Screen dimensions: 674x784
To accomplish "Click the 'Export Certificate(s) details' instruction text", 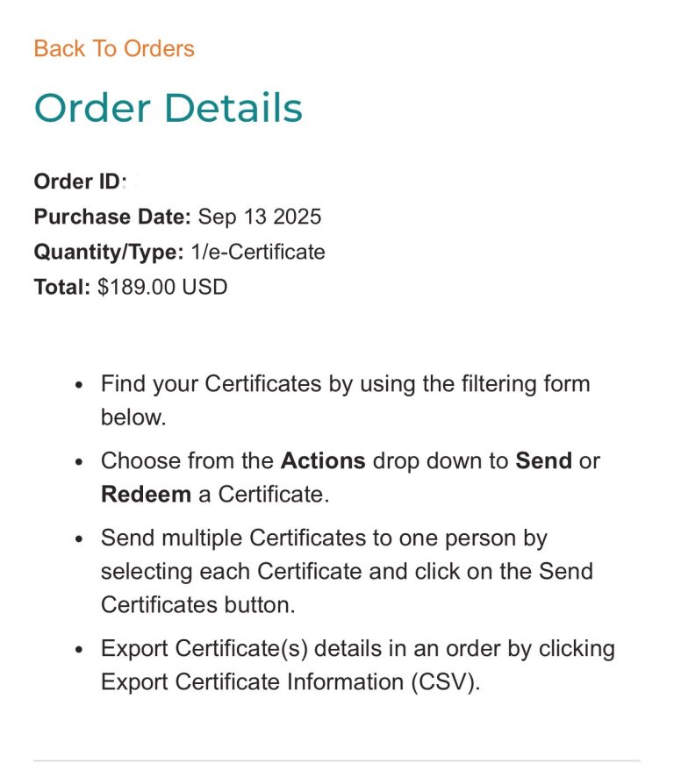I will (x=357, y=649).
